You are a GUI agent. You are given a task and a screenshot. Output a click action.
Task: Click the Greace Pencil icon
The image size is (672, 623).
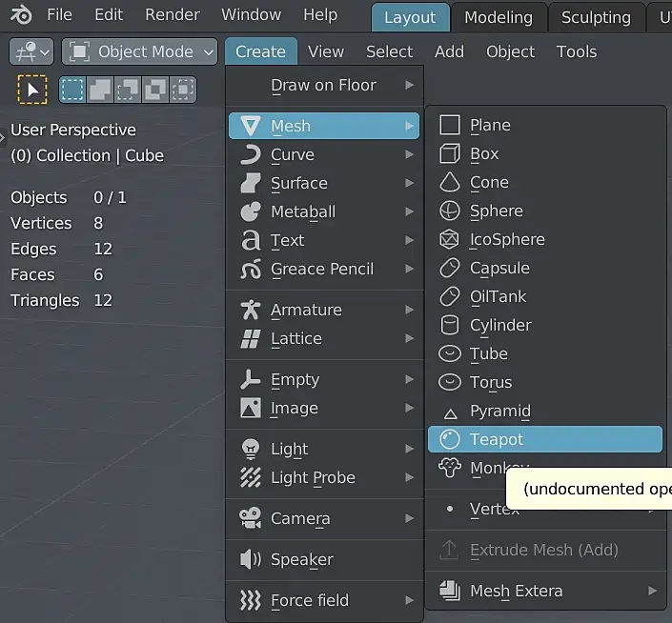click(251, 269)
